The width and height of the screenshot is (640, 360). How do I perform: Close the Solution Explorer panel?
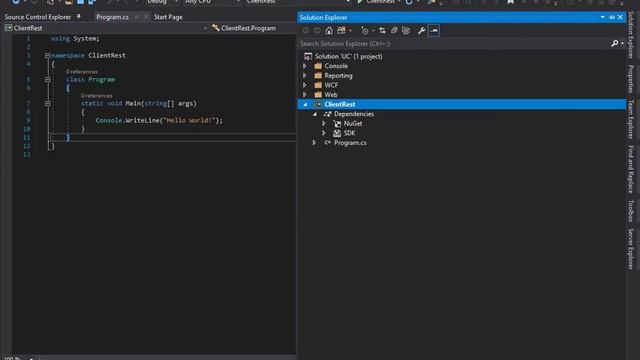coord(620,17)
